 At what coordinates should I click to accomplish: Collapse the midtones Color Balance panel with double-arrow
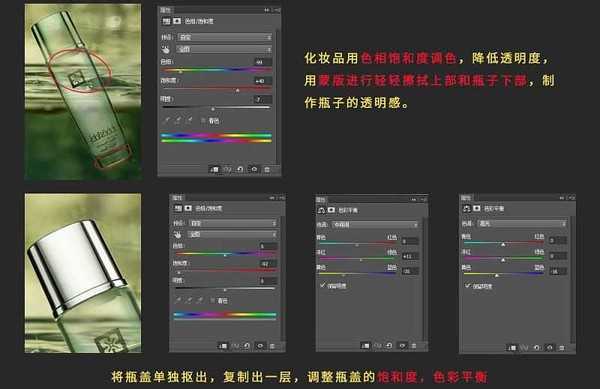414,199
